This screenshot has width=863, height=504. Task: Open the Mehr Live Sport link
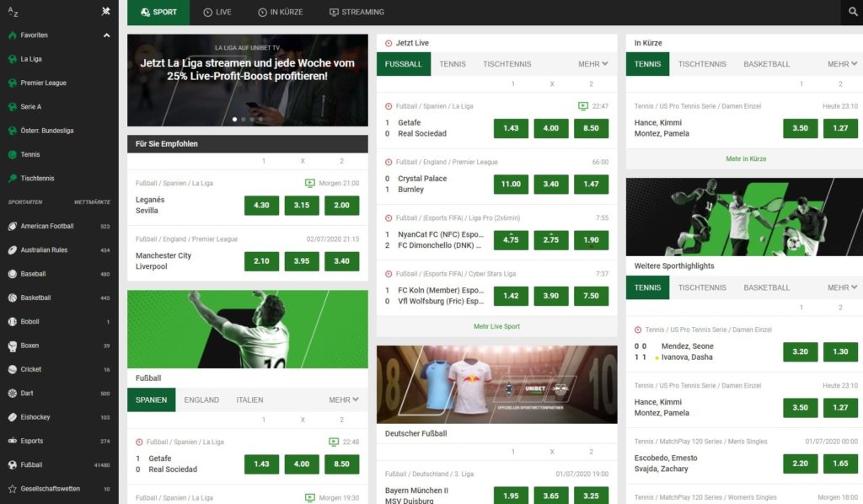pos(496,327)
